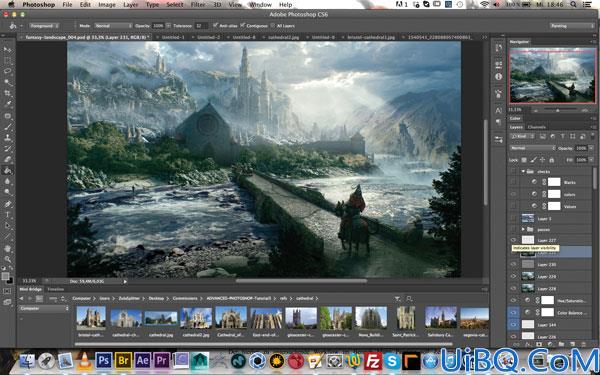Collapse the checks layer group

[x=523, y=171]
